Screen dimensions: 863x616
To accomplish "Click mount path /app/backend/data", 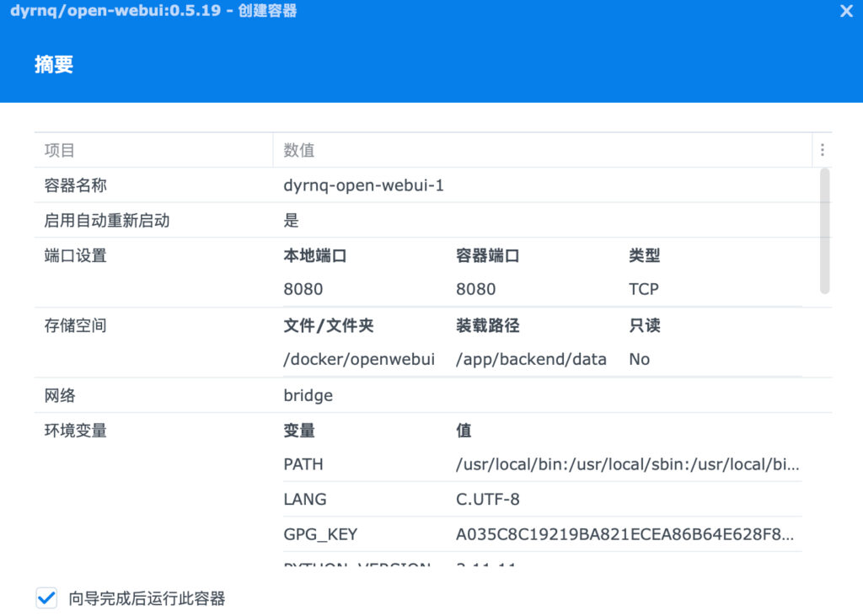I will 531,360.
